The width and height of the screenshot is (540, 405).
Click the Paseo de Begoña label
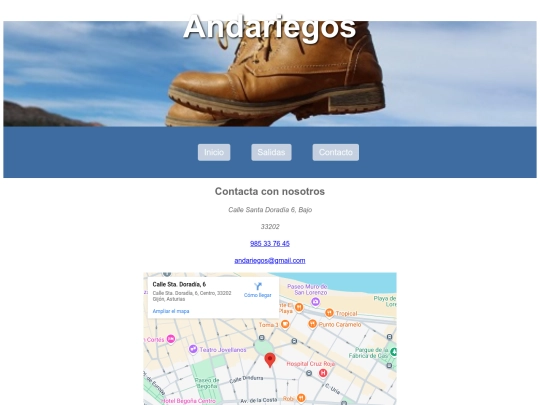[207, 383]
